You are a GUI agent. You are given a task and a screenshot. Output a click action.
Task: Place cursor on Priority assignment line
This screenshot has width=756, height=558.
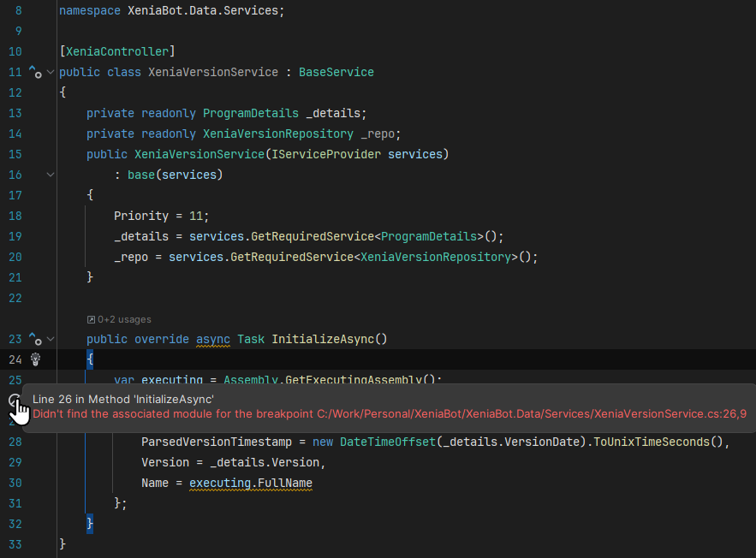click(161, 217)
